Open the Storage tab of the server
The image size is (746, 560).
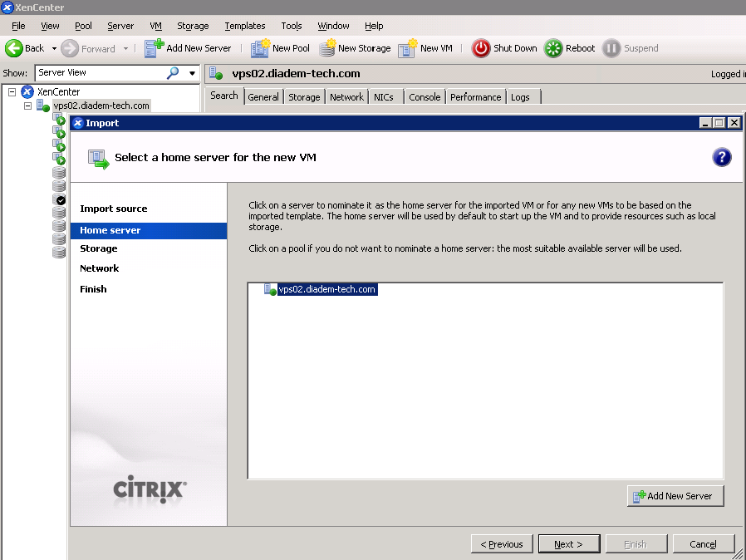(304, 97)
